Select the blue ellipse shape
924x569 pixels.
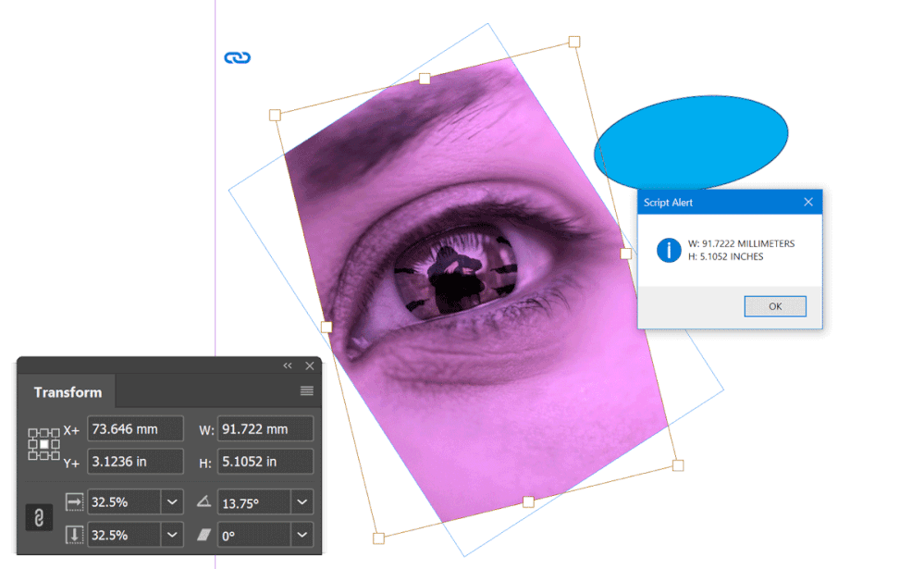691,143
